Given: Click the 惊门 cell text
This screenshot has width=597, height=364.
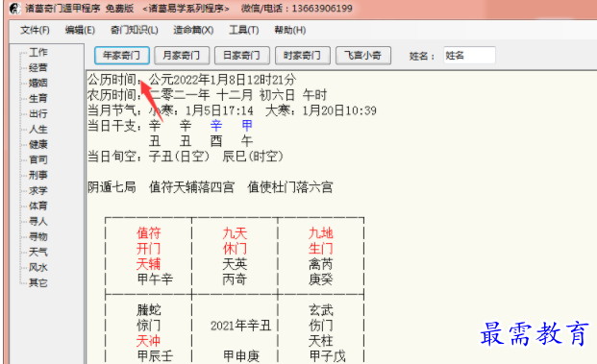Looking at the screenshot, I should coord(149,326).
